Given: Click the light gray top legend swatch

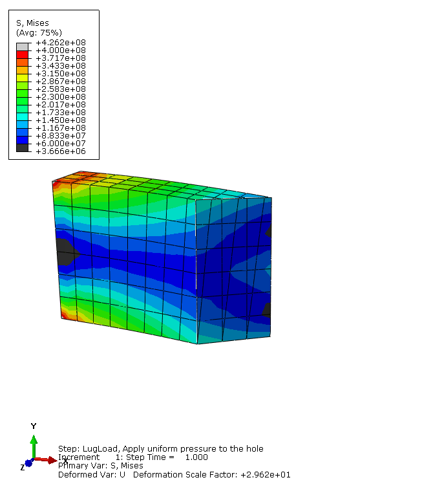Looking at the screenshot, I should (x=23, y=47).
